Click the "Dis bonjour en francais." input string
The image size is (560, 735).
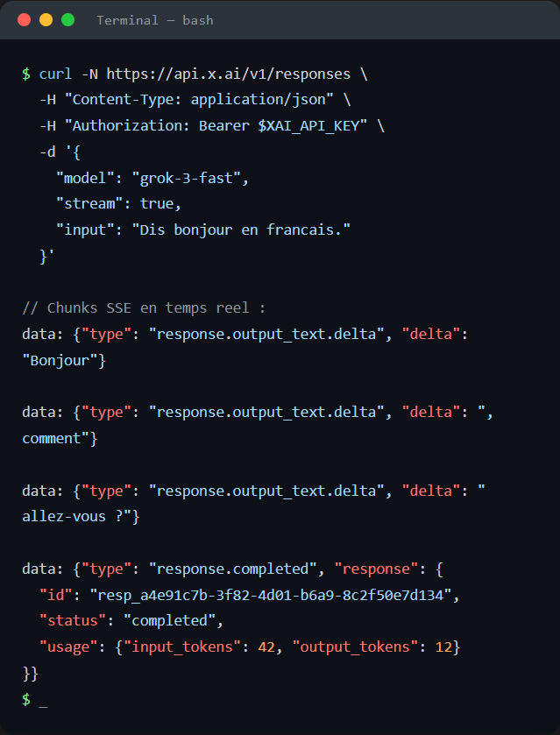pyautogui.click(x=241, y=230)
